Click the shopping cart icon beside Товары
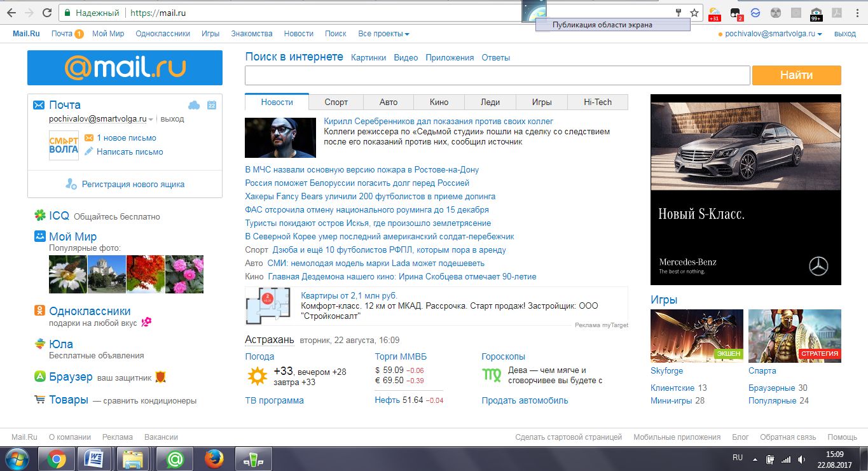The width and height of the screenshot is (868, 471). (39, 400)
